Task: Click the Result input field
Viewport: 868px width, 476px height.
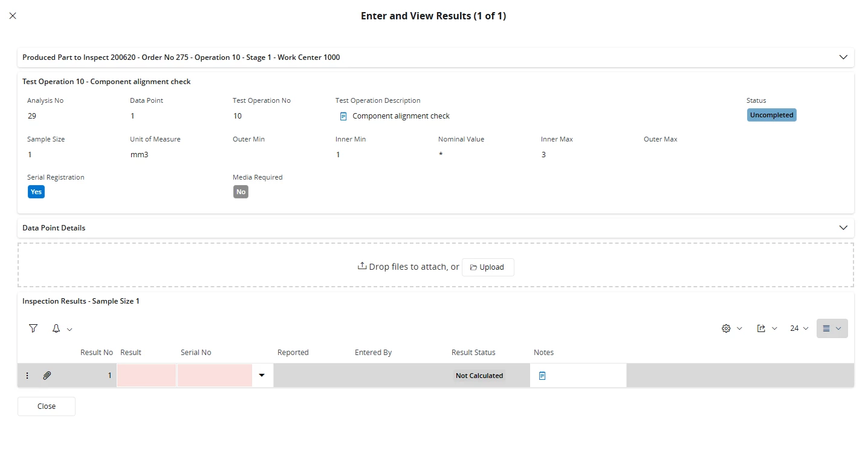Action: coord(147,376)
